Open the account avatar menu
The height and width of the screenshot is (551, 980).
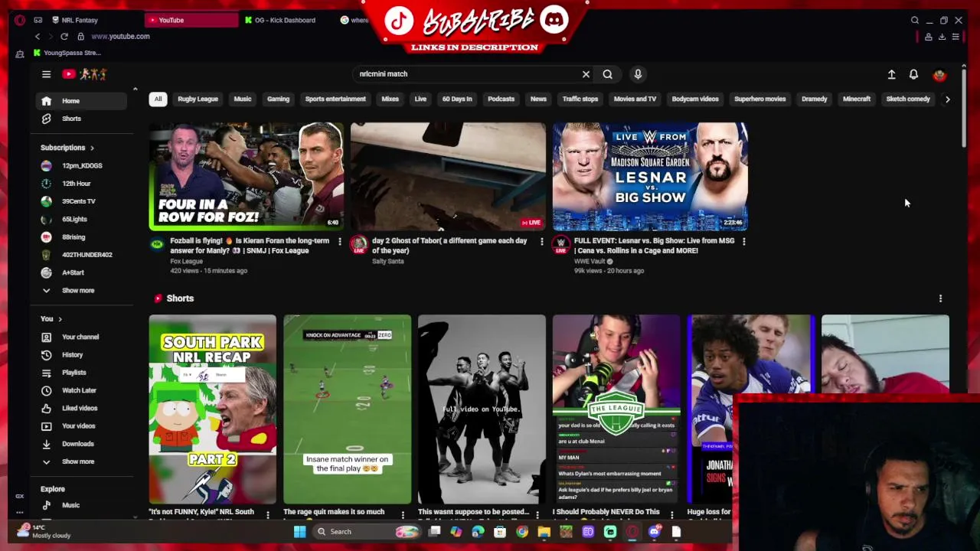click(939, 74)
